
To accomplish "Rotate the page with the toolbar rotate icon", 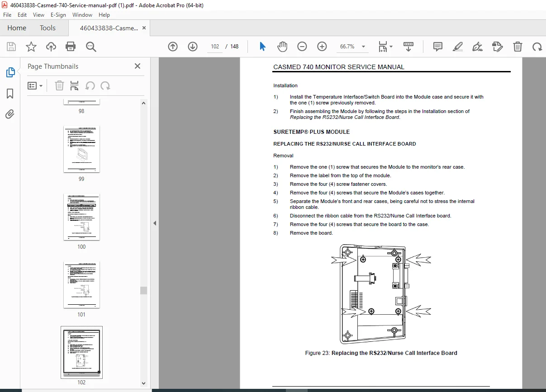I will pos(537,47).
